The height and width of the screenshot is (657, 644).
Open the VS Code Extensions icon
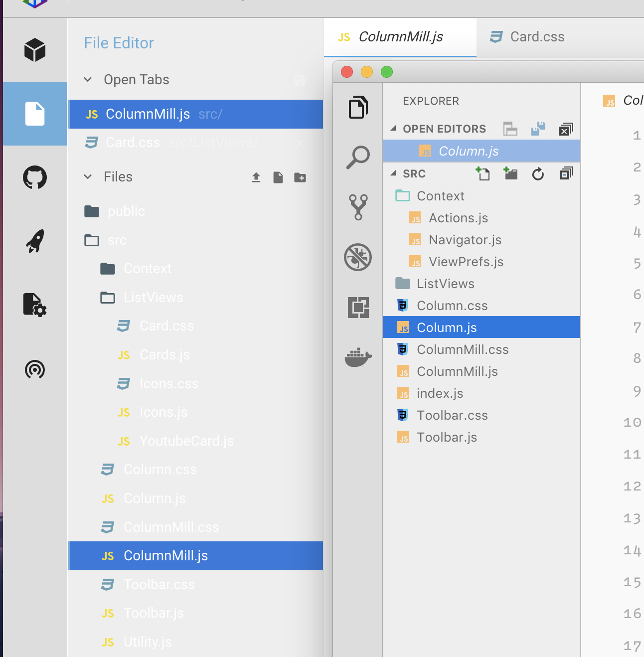[x=358, y=307]
